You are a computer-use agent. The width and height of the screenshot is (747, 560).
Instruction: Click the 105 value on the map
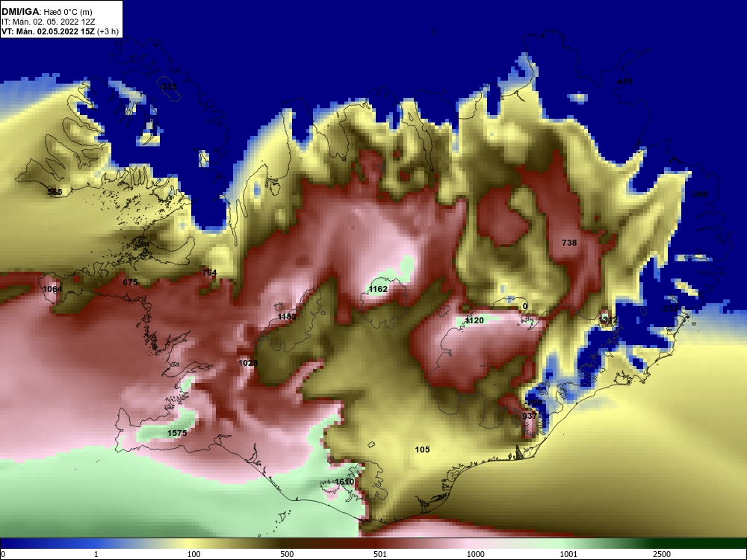422,449
